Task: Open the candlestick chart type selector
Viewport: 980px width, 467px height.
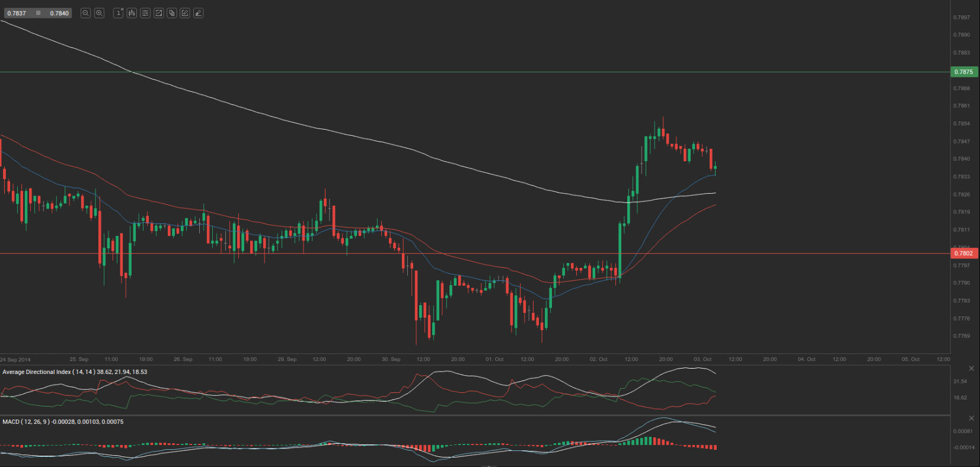Action: [132, 13]
